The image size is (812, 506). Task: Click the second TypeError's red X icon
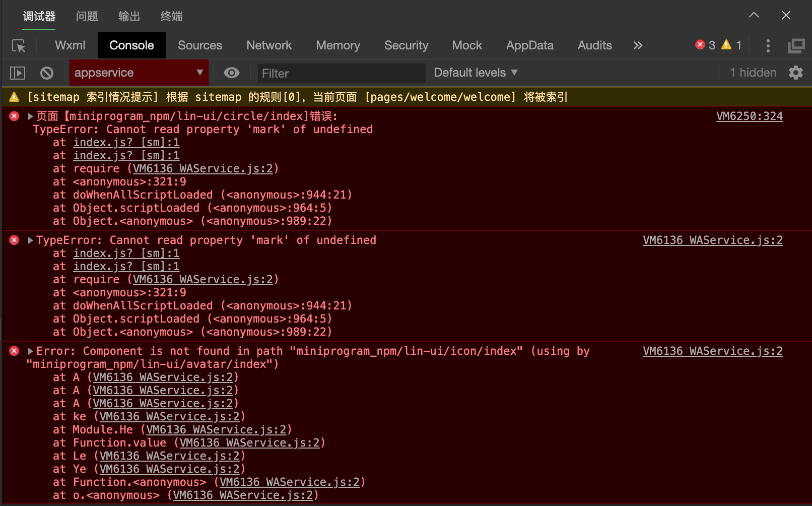[x=14, y=240]
